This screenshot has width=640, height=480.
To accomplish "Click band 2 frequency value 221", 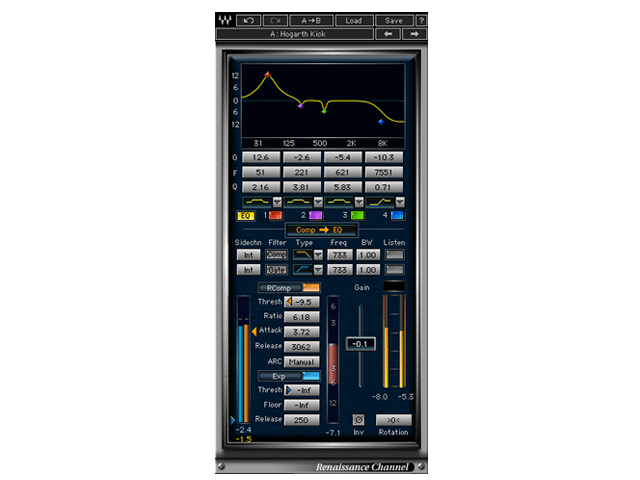I will click(302, 172).
